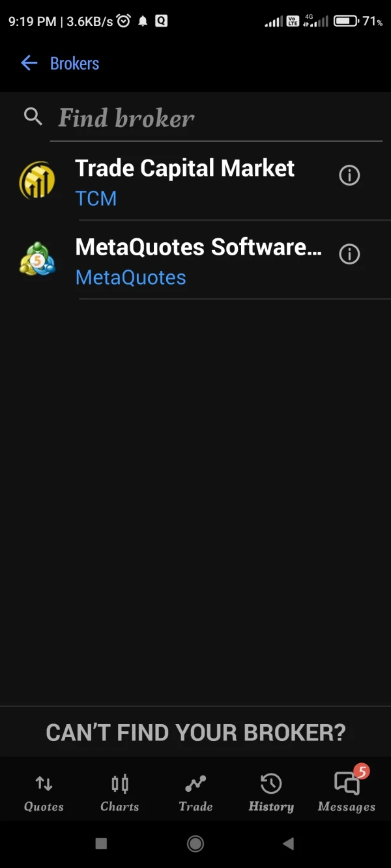Open the History tab
This screenshot has width=391, height=868.
pyautogui.click(x=271, y=793)
